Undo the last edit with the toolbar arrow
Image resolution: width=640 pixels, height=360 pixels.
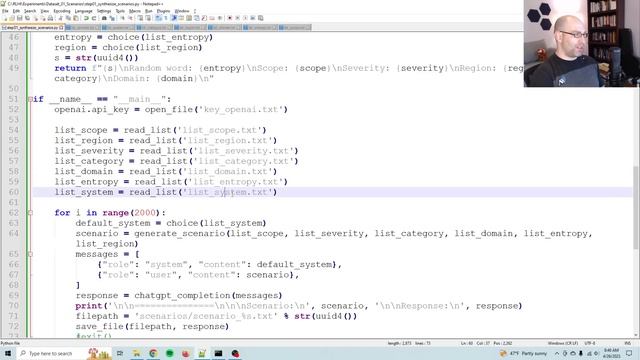[x=86, y=18]
